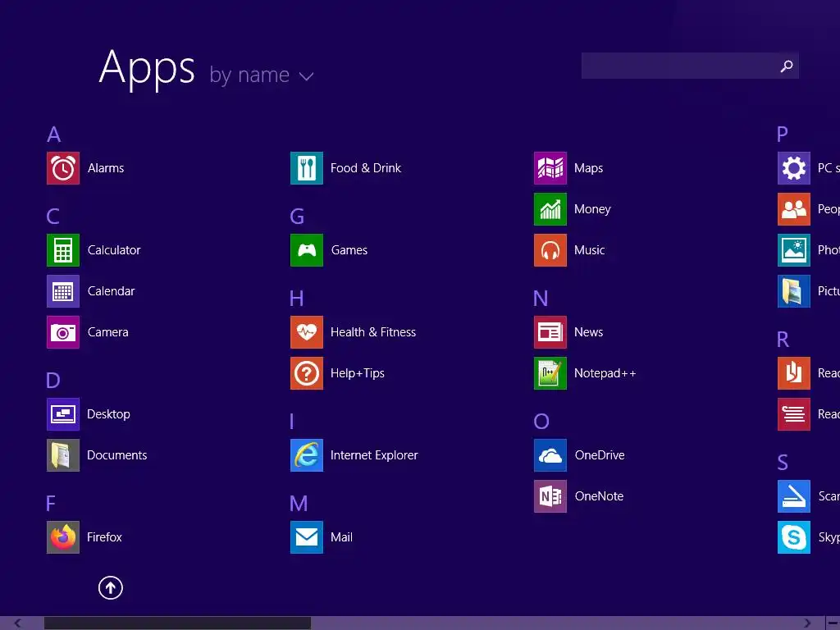Viewport: 840px width, 630px height.
Task: Open the News app icon
Action: coord(550,332)
